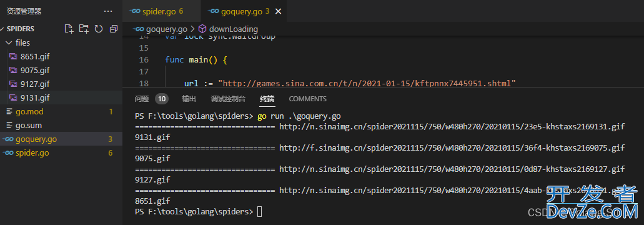Open the 输出 output panel tab

click(189, 99)
